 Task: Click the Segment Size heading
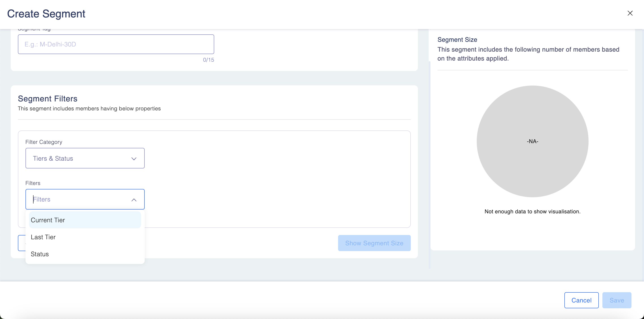pos(457,40)
